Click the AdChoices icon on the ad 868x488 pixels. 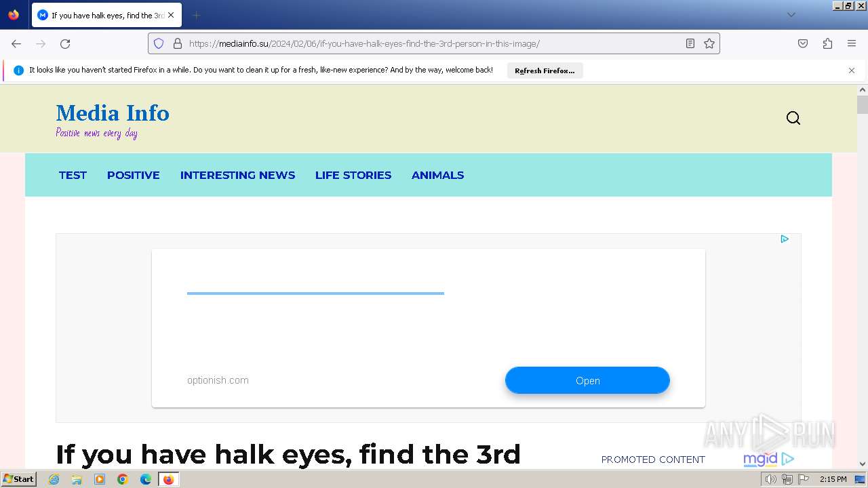coord(785,239)
